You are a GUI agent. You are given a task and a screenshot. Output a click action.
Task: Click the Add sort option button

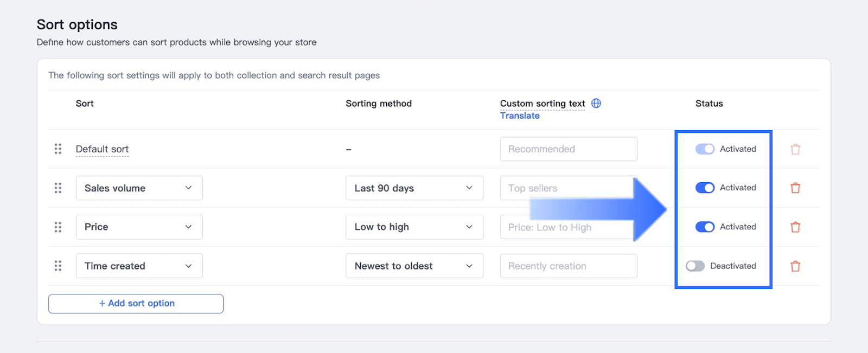coord(136,304)
